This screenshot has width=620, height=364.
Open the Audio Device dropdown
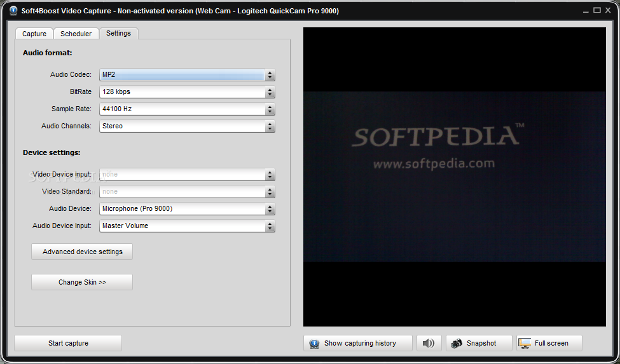click(187, 208)
